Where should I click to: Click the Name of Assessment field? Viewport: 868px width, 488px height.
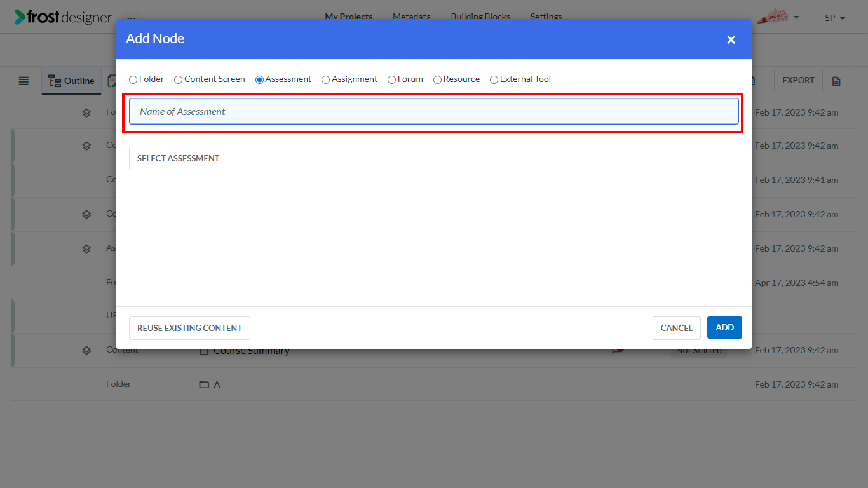tap(434, 111)
